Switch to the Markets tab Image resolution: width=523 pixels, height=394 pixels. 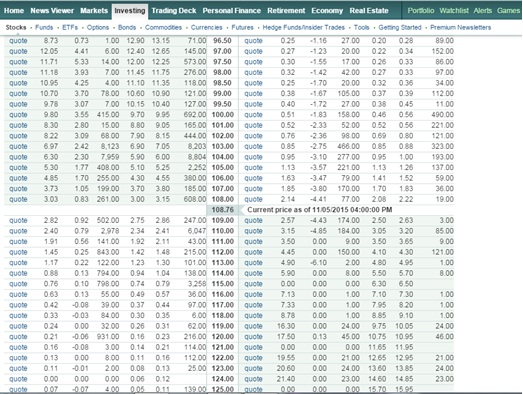pyautogui.click(x=94, y=11)
